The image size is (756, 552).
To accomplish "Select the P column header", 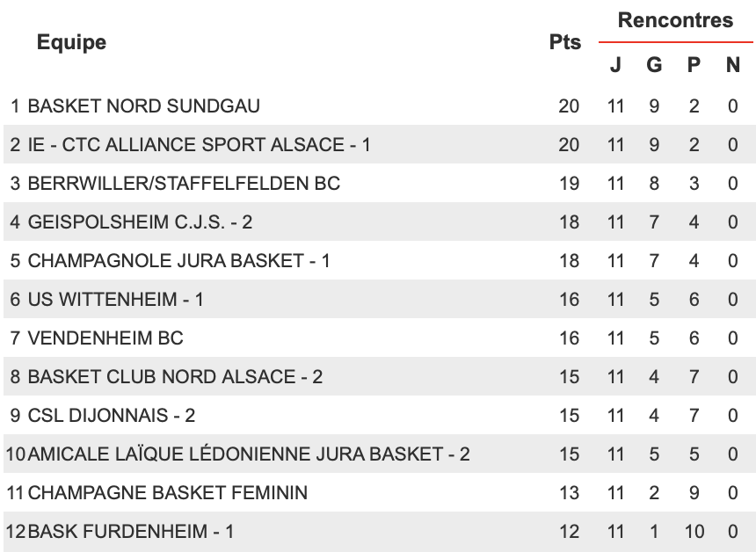I will [x=694, y=64].
